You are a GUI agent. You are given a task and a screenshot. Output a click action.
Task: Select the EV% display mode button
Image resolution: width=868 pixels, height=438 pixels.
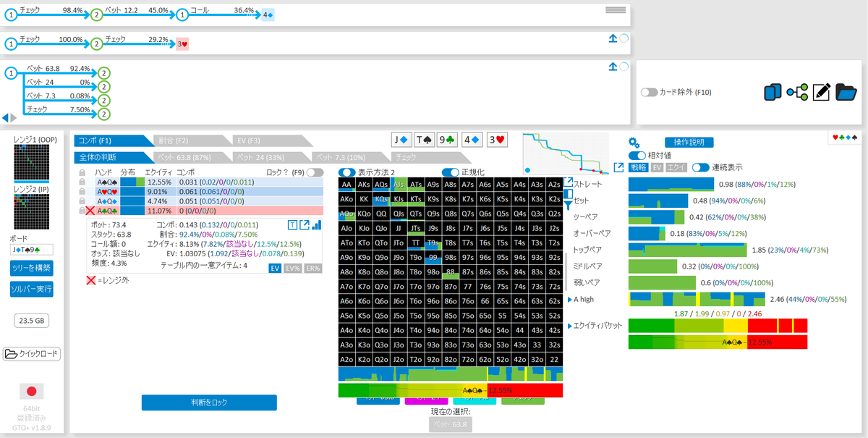point(293,268)
